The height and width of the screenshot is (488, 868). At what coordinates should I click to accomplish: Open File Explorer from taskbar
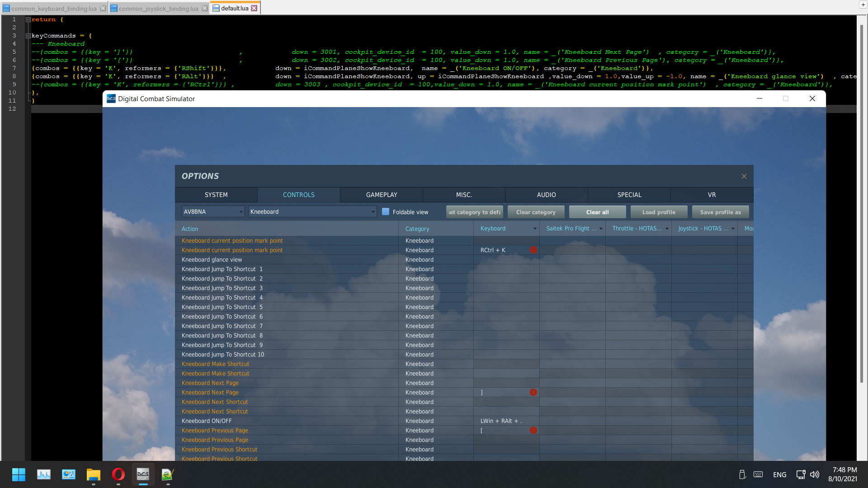[x=94, y=474]
